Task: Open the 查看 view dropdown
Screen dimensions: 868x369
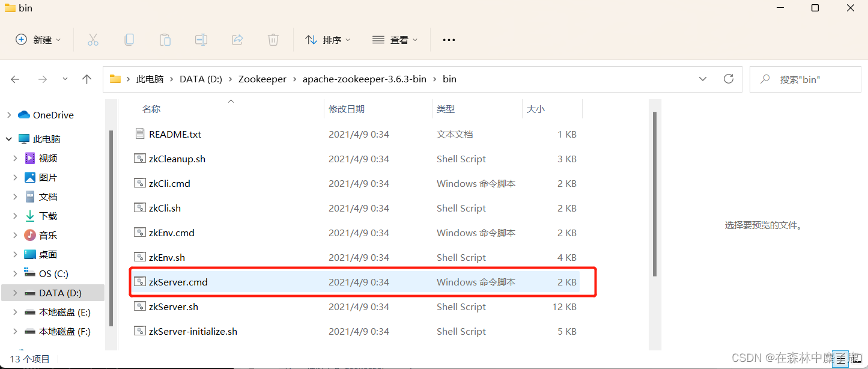Action: [x=395, y=40]
